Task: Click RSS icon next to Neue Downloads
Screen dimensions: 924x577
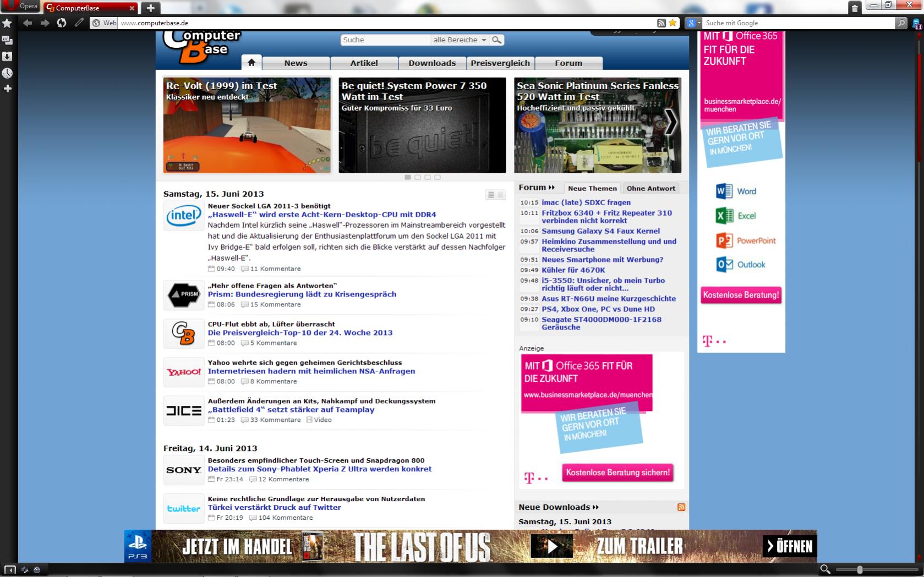Action: [x=681, y=507]
